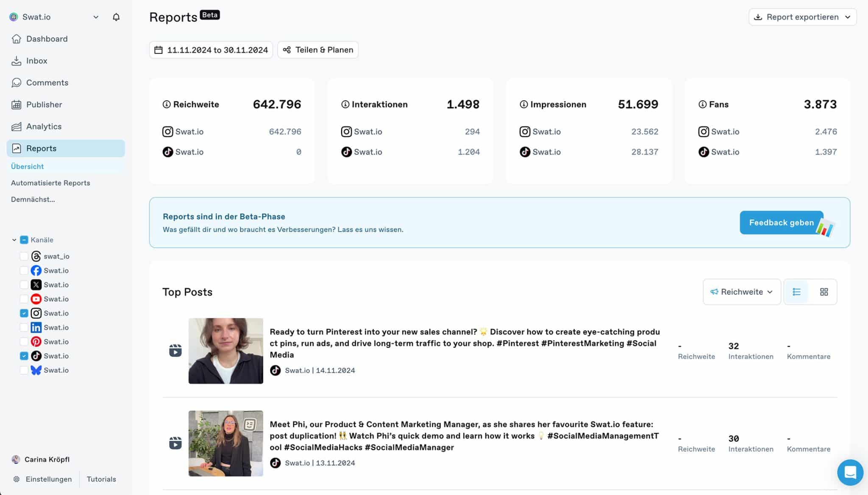Open Teilen & Planen options
This screenshot has height=495, width=868.
click(318, 50)
